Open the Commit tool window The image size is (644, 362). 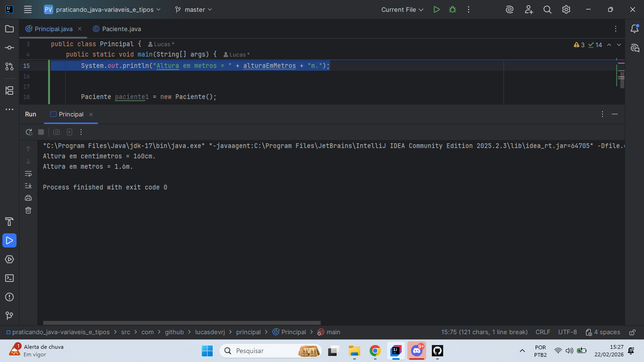[9, 48]
